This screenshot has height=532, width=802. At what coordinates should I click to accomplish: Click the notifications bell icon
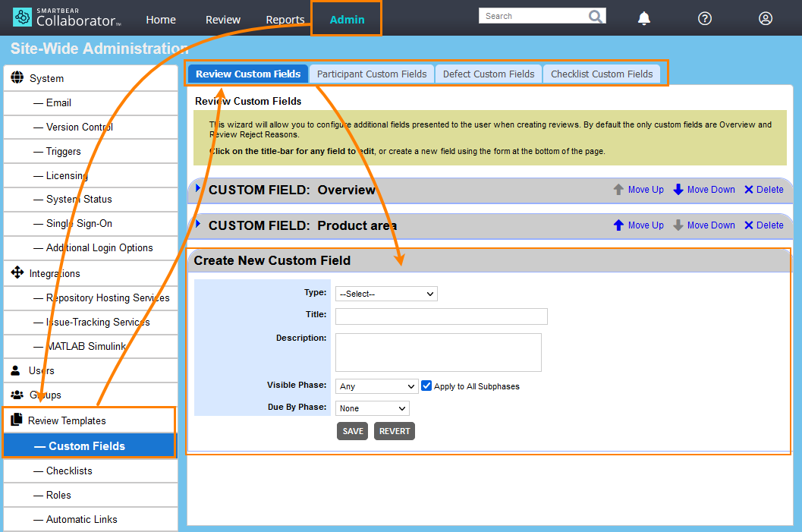click(643, 19)
